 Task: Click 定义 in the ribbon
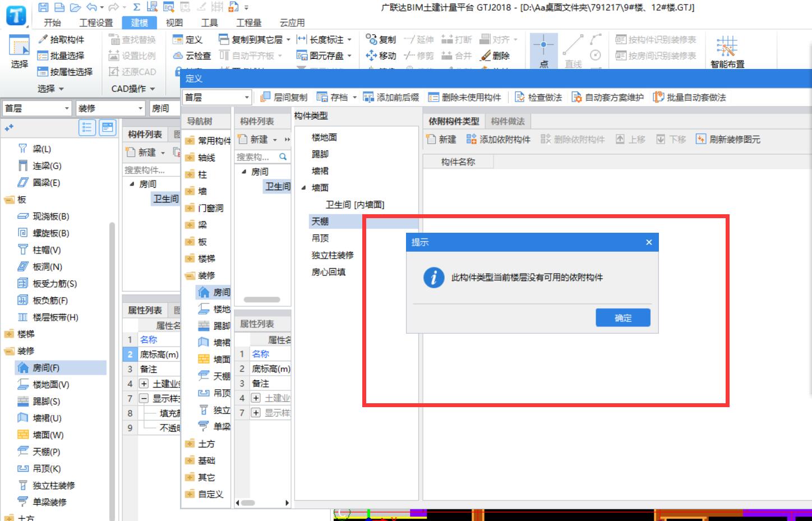coord(188,39)
